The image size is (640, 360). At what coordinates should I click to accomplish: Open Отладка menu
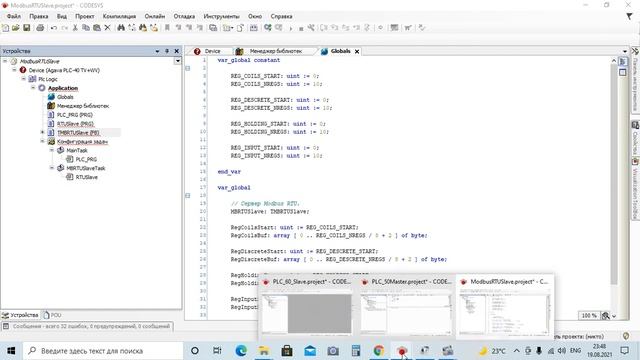(x=184, y=16)
